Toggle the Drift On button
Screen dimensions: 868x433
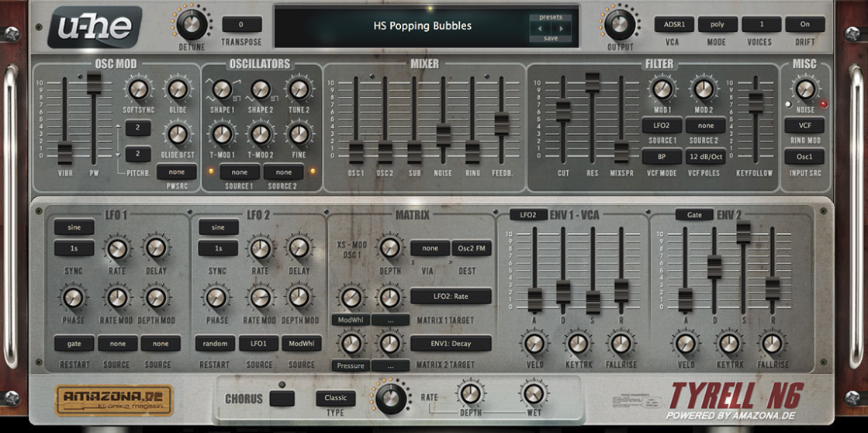point(805,24)
